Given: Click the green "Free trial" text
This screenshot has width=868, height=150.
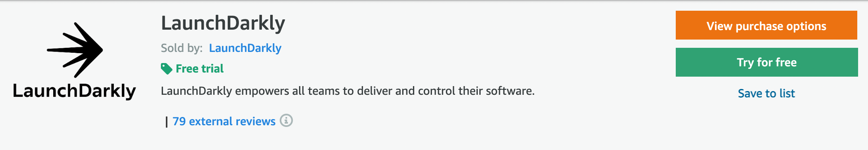Looking at the screenshot, I should click(200, 69).
